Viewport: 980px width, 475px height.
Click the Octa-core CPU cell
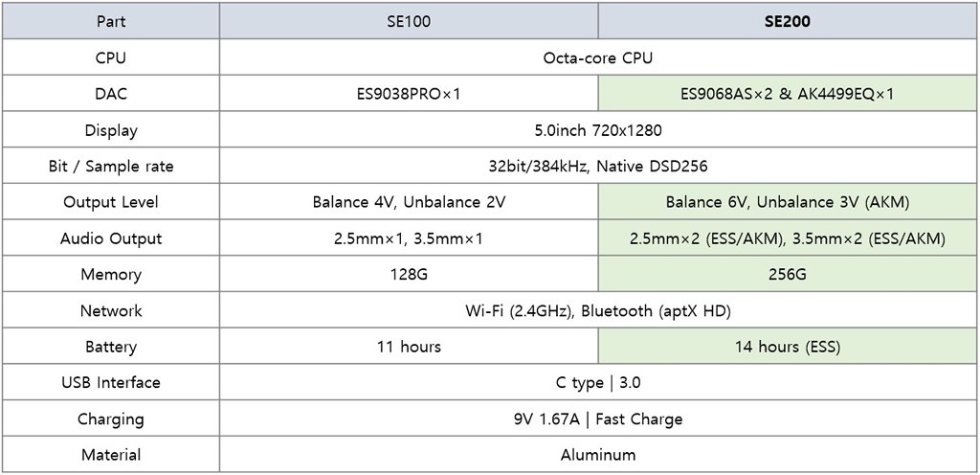(x=598, y=57)
